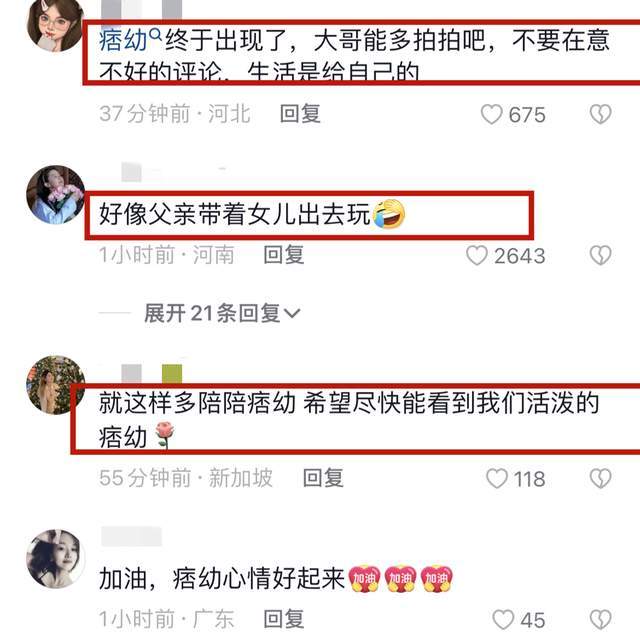The width and height of the screenshot is (640, 640).
Task: Dislike the Henan father-daughter comment
Action: [600, 256]
